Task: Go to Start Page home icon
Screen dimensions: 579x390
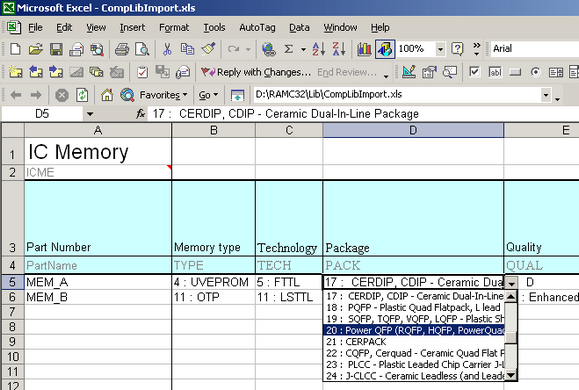Action: pos(107,95)
